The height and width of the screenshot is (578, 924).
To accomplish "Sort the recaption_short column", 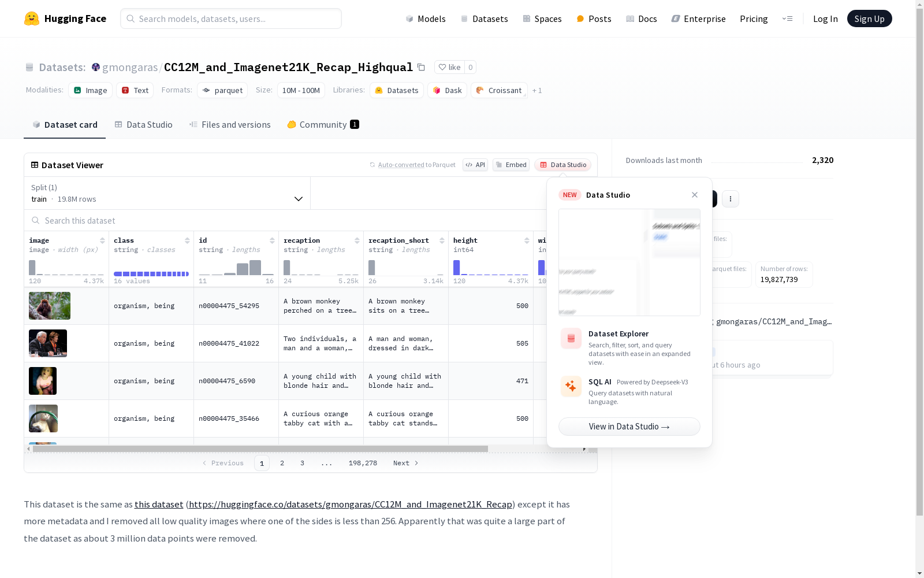I will point(442,240).
